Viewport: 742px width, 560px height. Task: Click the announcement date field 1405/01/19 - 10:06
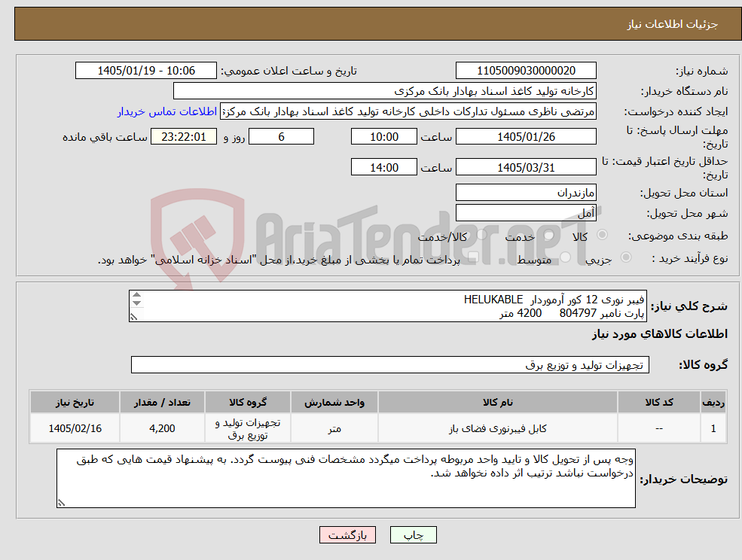pyautogui.click(x=145, y=71)
